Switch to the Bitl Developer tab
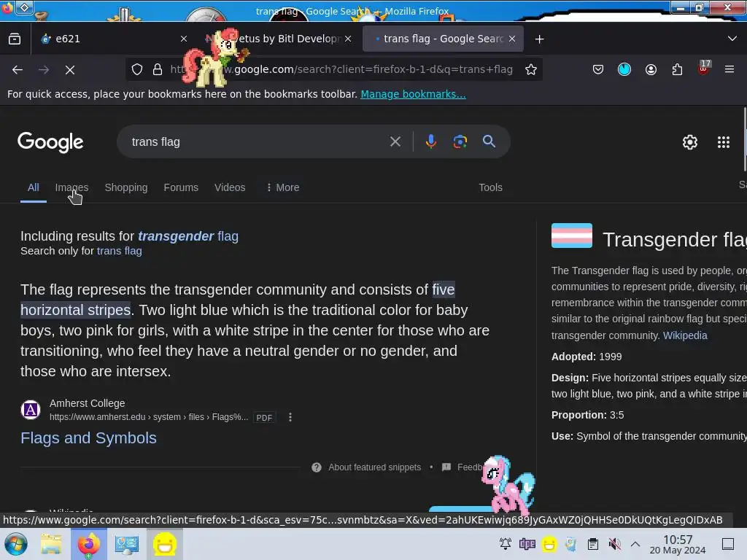Image resolution: width=747 pixels, height=560 pixels. coord(280,39)
